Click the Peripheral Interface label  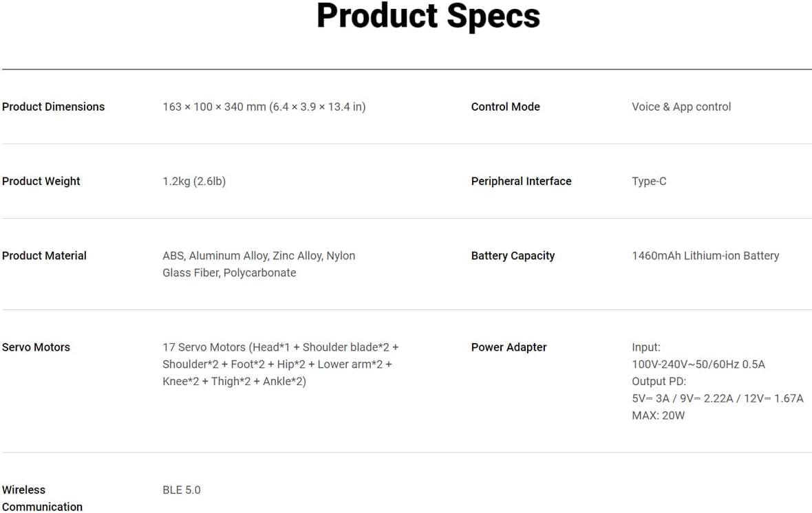point(521,181)
